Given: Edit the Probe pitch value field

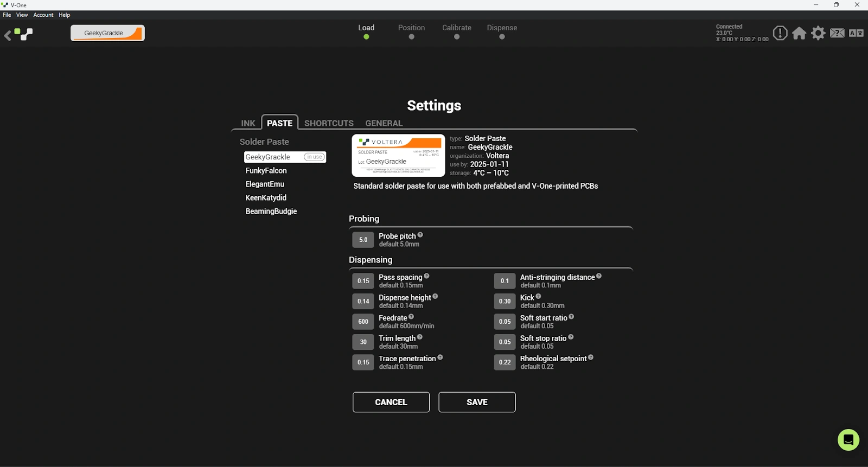Looking at the screenshot, I should (x=363, y=240).
